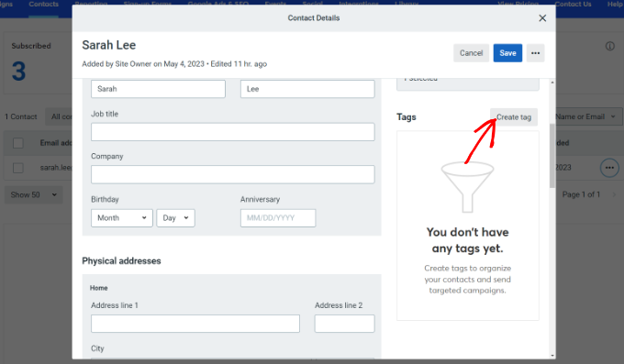Expand the birthday Day dropdown
Viewport: 624px width, 364px height.
pos(175,218)
